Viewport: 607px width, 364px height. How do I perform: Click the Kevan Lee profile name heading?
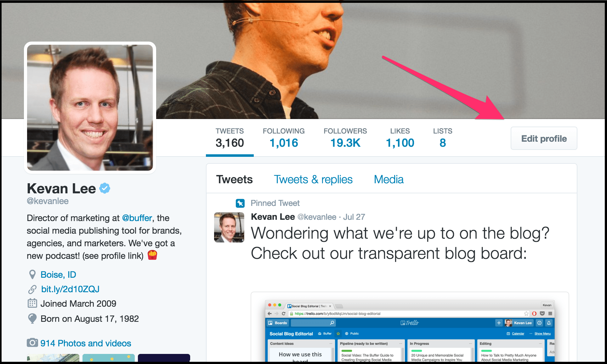coord(61,189)
